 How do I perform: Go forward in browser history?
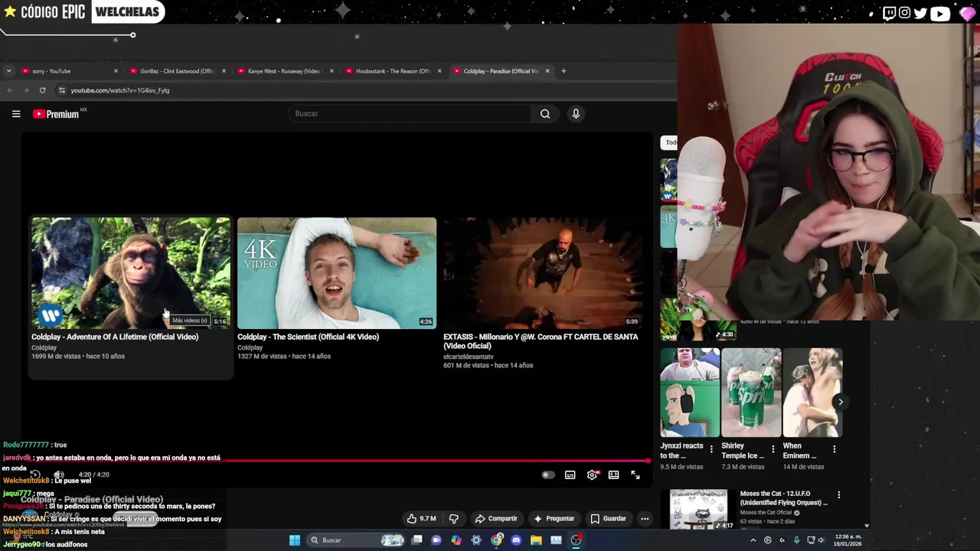point(26,90)
